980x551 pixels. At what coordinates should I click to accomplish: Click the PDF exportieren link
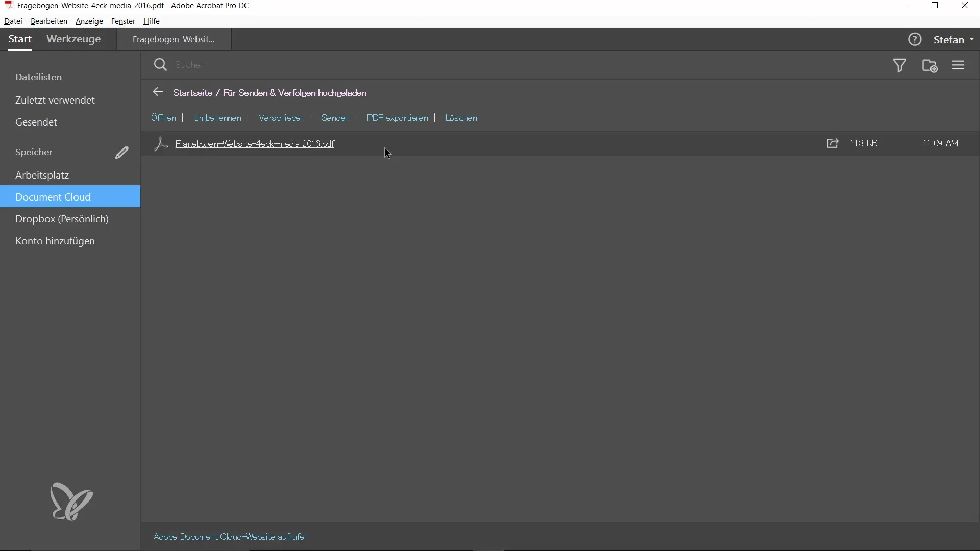coord(397,118)
